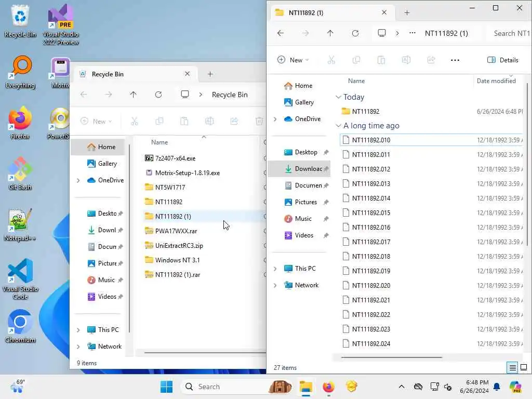Open Git Bash desktop shortcut
This screenshot has height=399, width=532.
click(20, 174)
